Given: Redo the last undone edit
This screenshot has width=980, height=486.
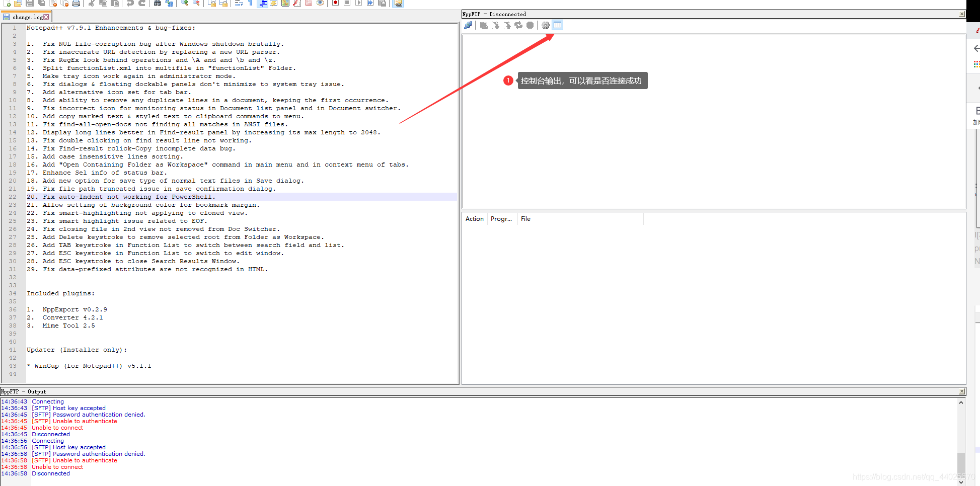Looking at the screenshot, I should (x=142, y=3).
